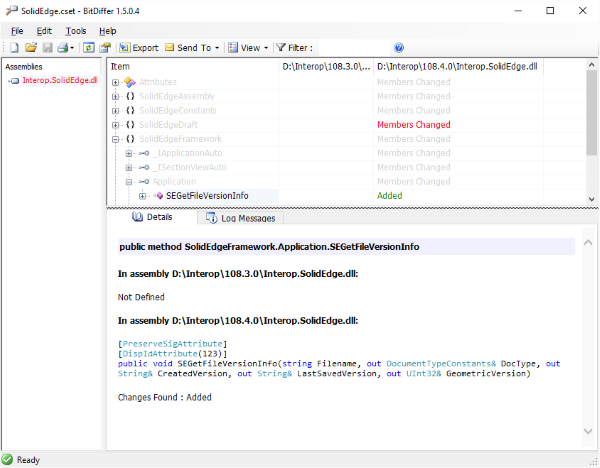Open the Tools menu

76,31
